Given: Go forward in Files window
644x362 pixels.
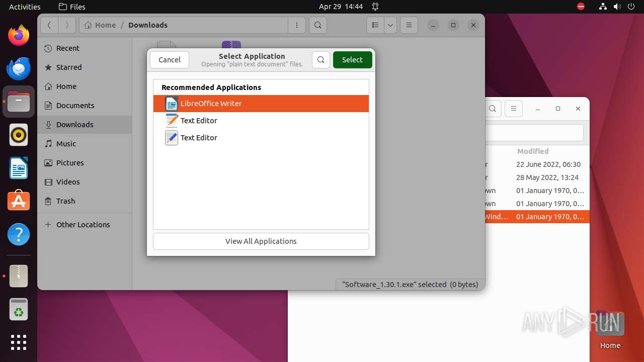Looking at the screenshot, I should tap(67, 25).
